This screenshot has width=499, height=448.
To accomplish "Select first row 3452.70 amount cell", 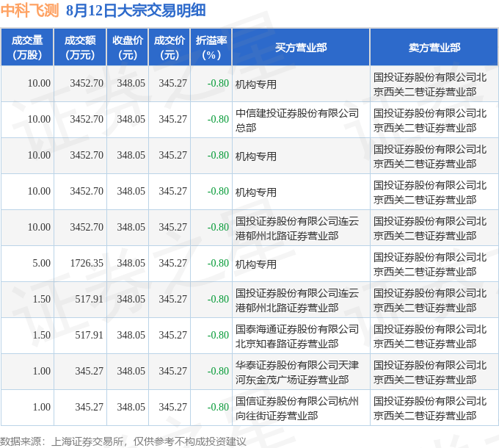I will (x=87, y=84).
